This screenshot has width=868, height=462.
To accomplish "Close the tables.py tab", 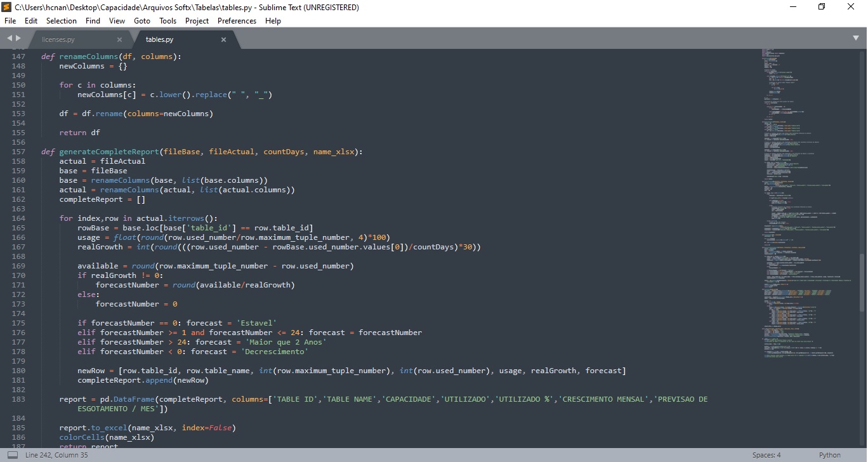I will click(x=223, y=39).
